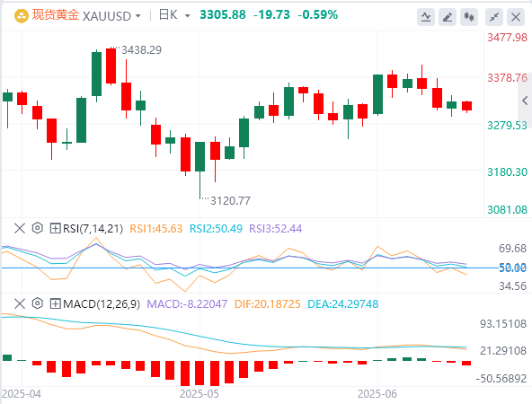Select the pencil drawing tool
The height and width of the screenshot is (404, 532).
point(448,16)
